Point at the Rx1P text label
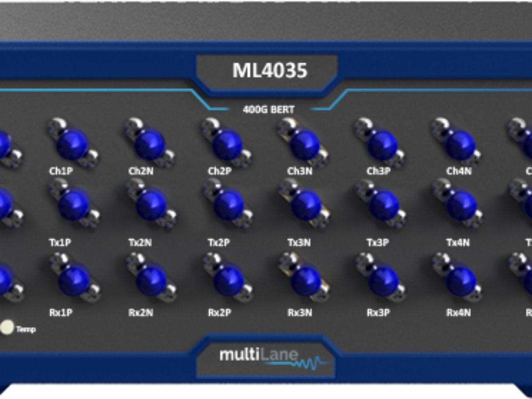This screenshot has width=532, height=399. 60,313
